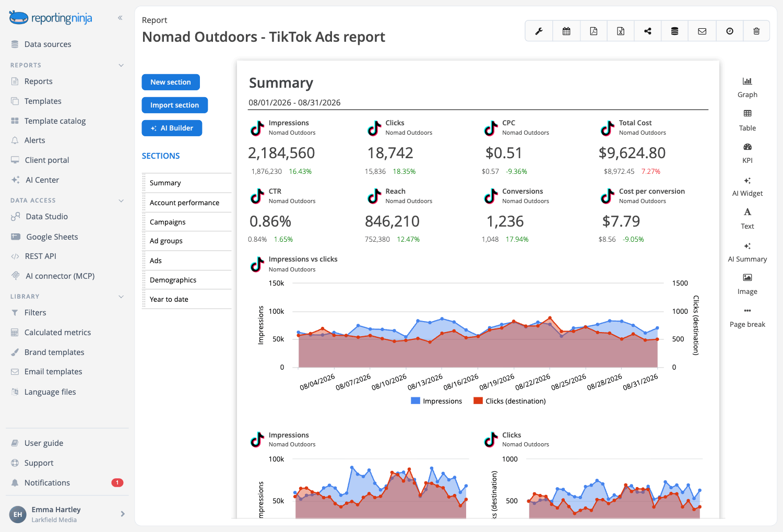
Task: Select the Ads section
Action: click(187, 261)
